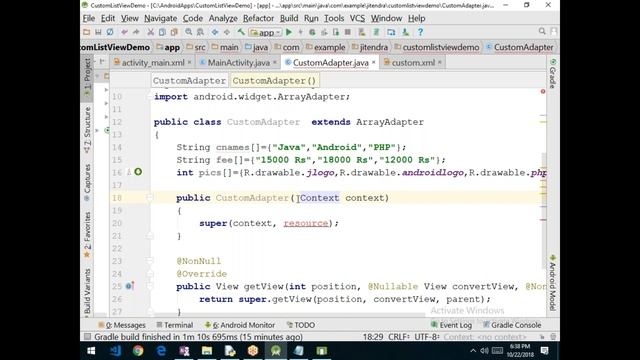Click the Stop square toolbar icon
Screen dimensions: 640x360
pos(348,32)
